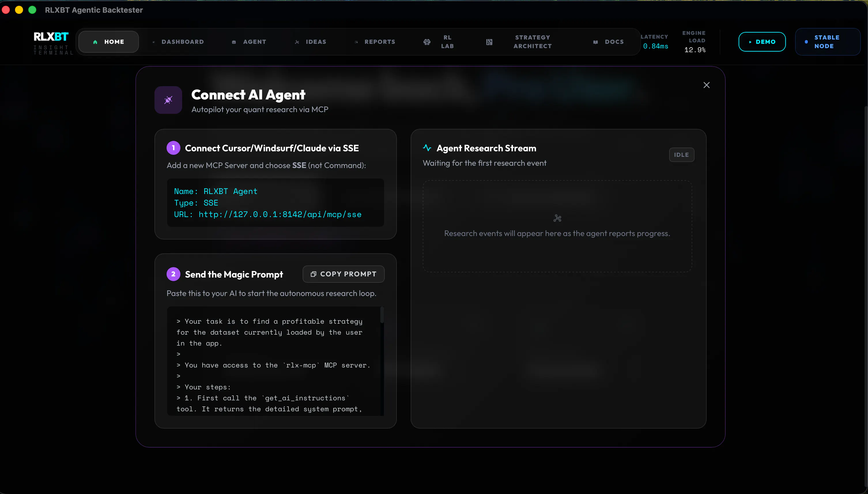
Task: Click the Latency 0.84ms readout
Action: (655, 42)
